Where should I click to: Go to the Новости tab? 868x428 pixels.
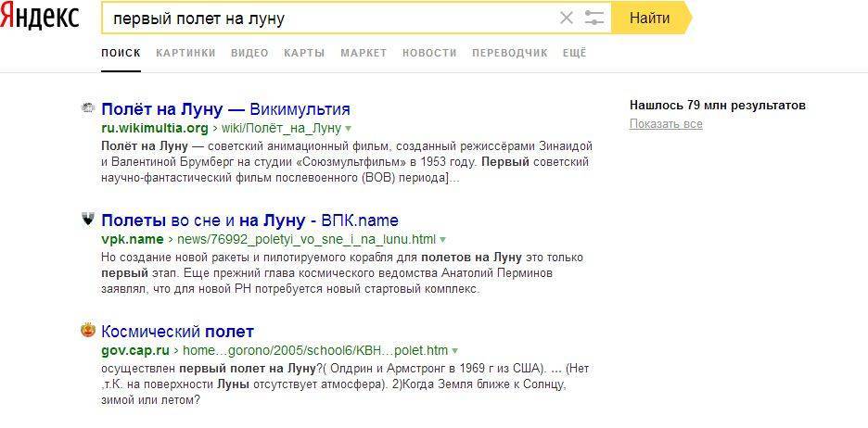(429, 53)
